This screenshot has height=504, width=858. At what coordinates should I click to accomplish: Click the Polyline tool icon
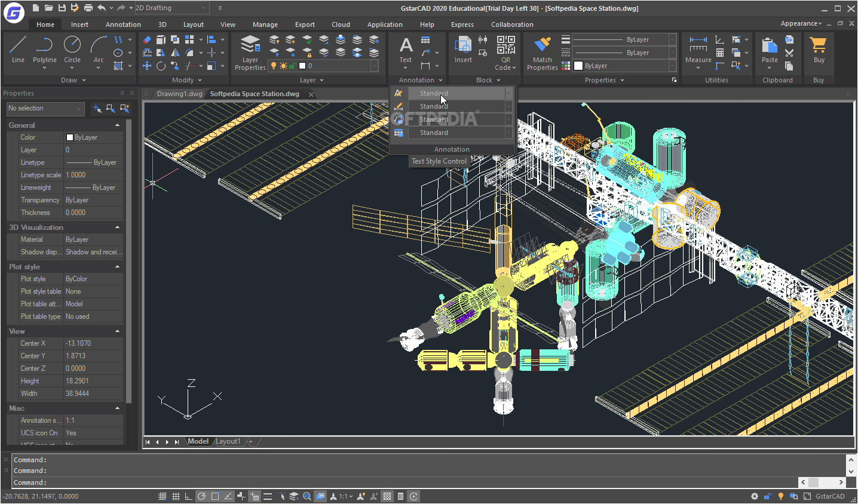point(45,44)
